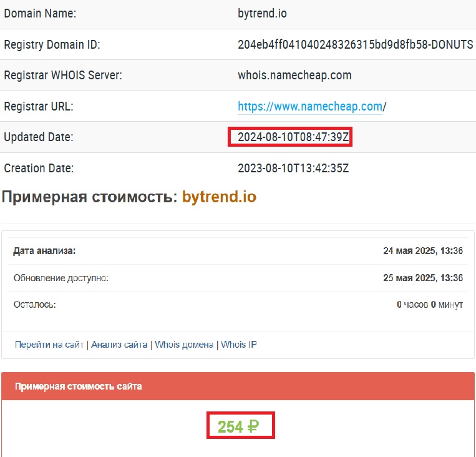Open the https://www.namecheap.com registrar link
Viewport: 476px width, 457px height.
click(309, 107)
